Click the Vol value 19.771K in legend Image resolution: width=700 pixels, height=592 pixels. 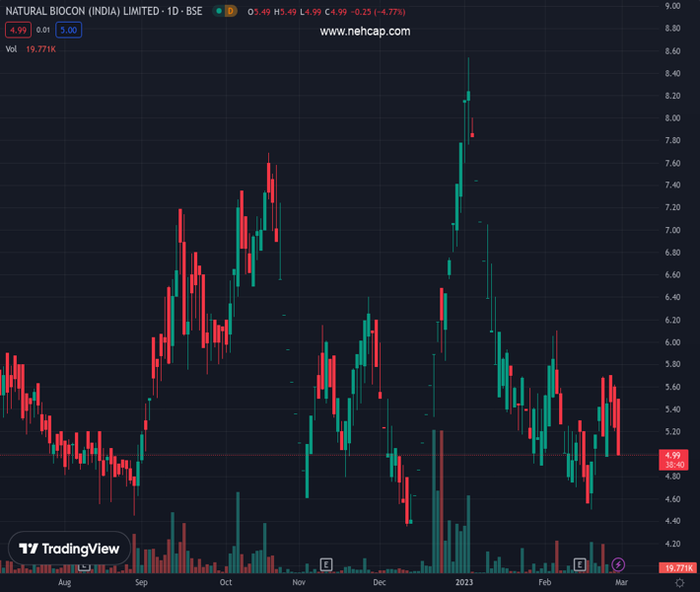click(x=40, y=48)
